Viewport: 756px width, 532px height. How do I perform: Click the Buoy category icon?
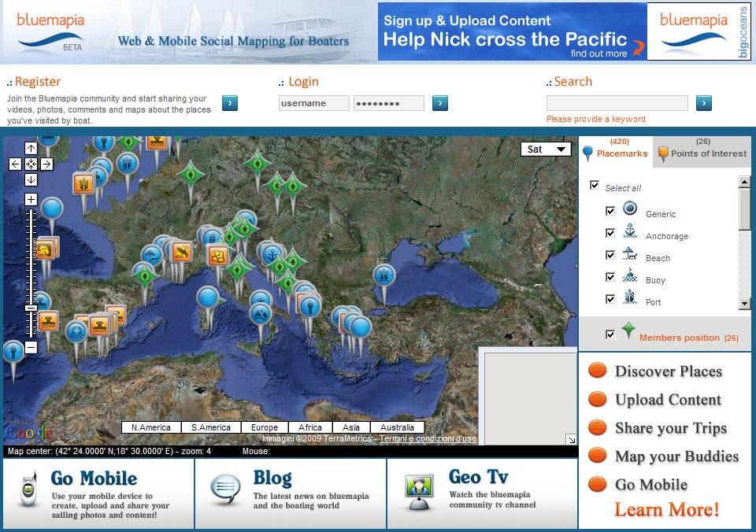tap(630, 275)
